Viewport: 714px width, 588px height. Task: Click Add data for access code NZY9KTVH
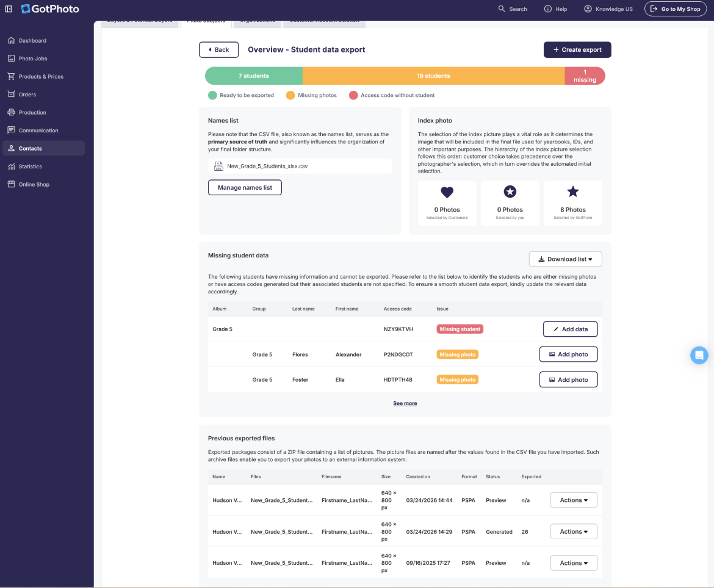coord(570,329)
